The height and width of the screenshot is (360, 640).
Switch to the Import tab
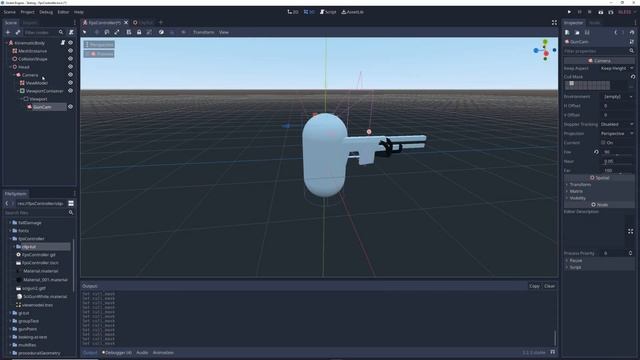click(x=30, y=23)
